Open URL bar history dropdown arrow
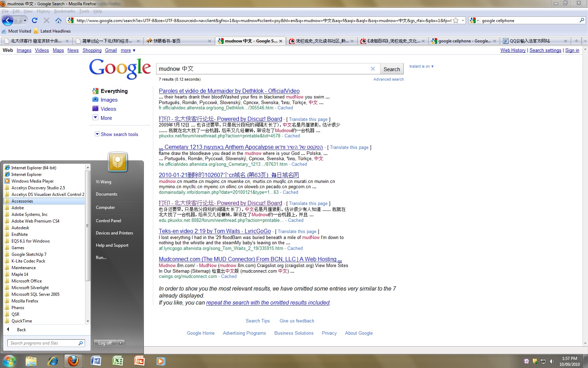Viewport: 588px width, 368px height. pyautogui.click(x=463, y=20)
